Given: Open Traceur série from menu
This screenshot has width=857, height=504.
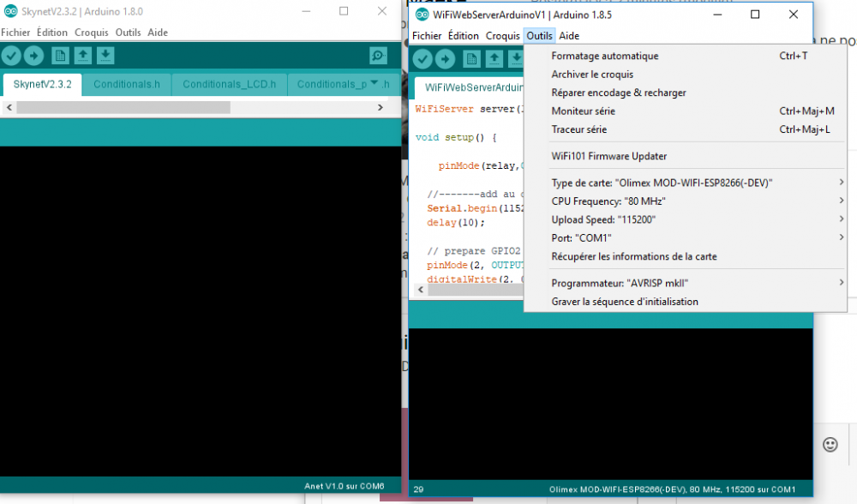Looking at the screenshot, I should click(686, 129).
